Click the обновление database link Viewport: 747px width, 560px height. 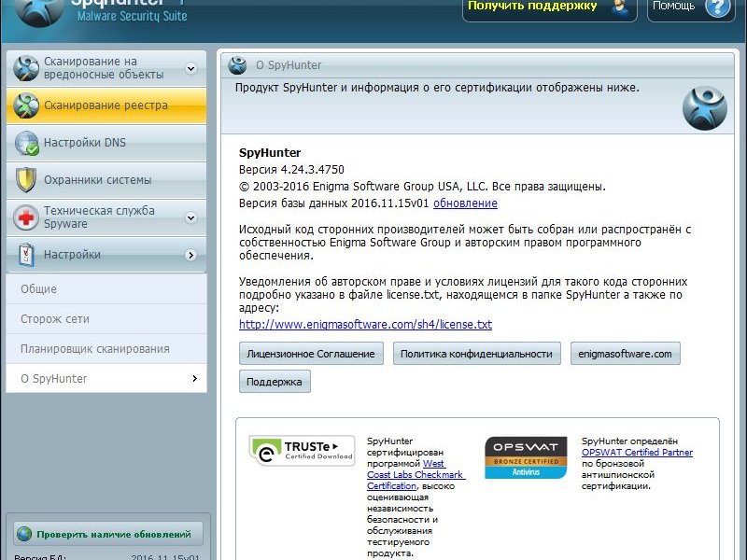tap(465, 203)
